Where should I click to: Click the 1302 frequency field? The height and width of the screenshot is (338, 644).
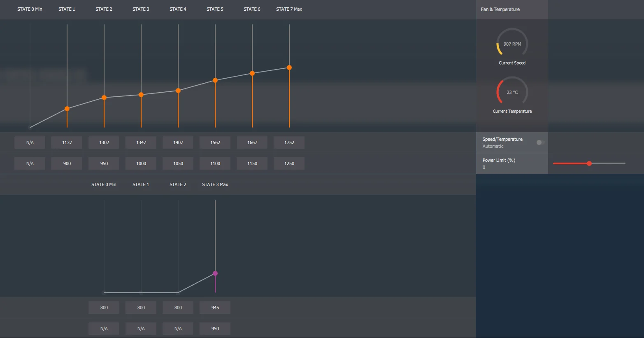click(104, 142)
